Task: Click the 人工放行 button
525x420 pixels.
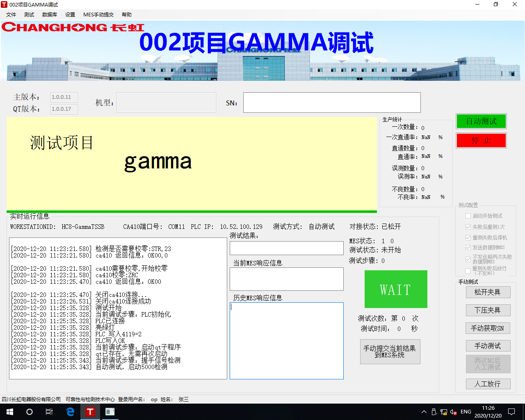Action: (488, 384)
